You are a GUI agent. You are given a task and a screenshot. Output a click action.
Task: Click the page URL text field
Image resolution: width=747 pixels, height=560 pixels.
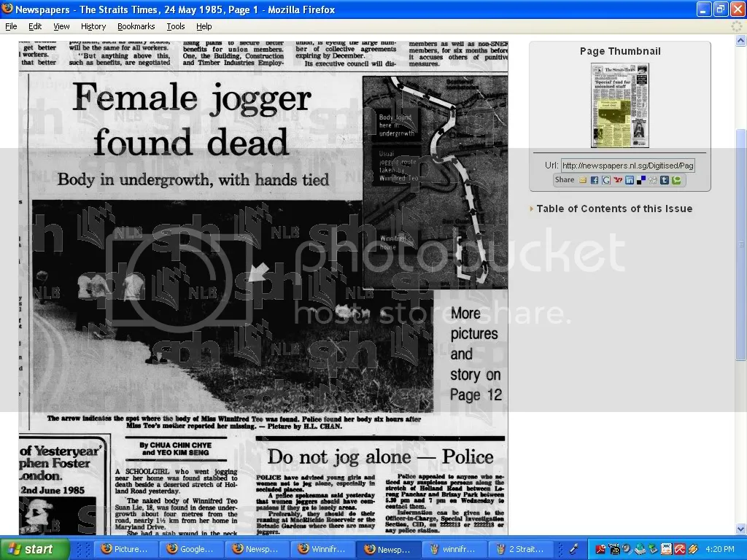click(x=627, y=166)
